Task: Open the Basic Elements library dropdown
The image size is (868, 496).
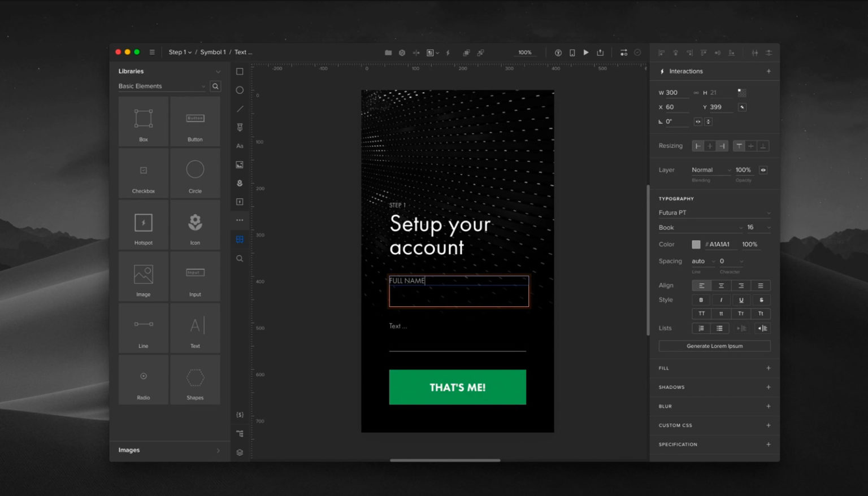Action: coord(161,86)
